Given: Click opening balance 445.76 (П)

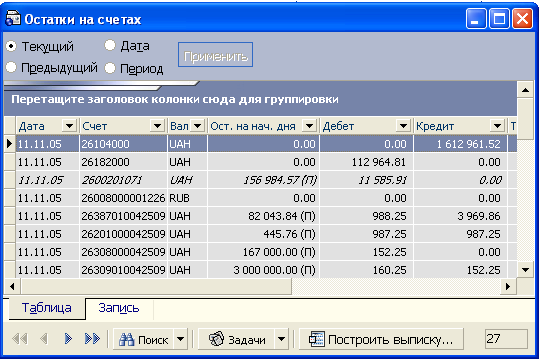Looking at the screenshot, I should pos(263,234).
